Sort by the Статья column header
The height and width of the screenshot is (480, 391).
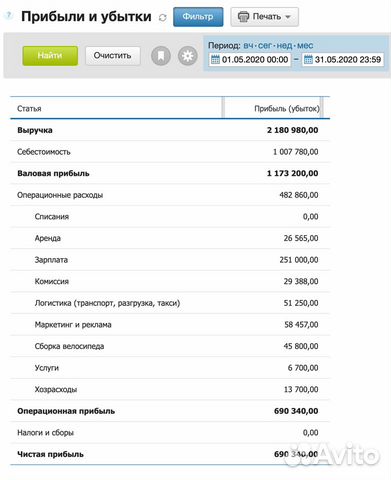tap(29, 109)
